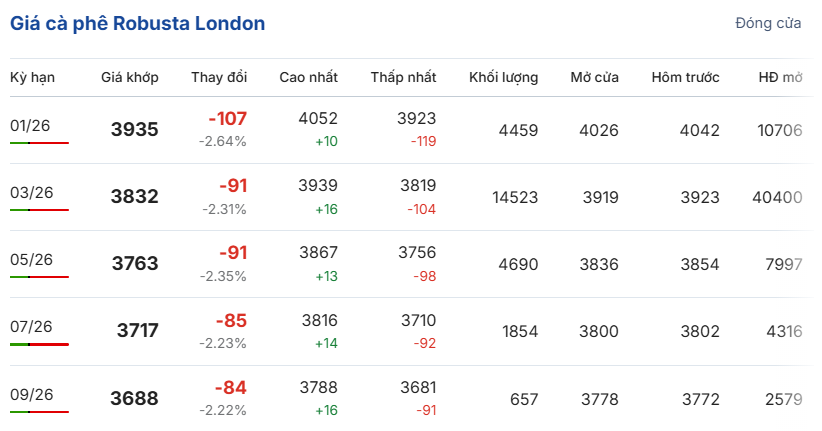Click the 'Đóng cửa' market status label

[768, 23]
